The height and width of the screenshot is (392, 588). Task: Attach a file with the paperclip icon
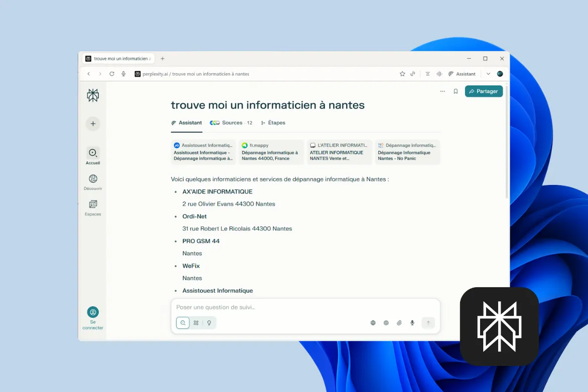399,323
